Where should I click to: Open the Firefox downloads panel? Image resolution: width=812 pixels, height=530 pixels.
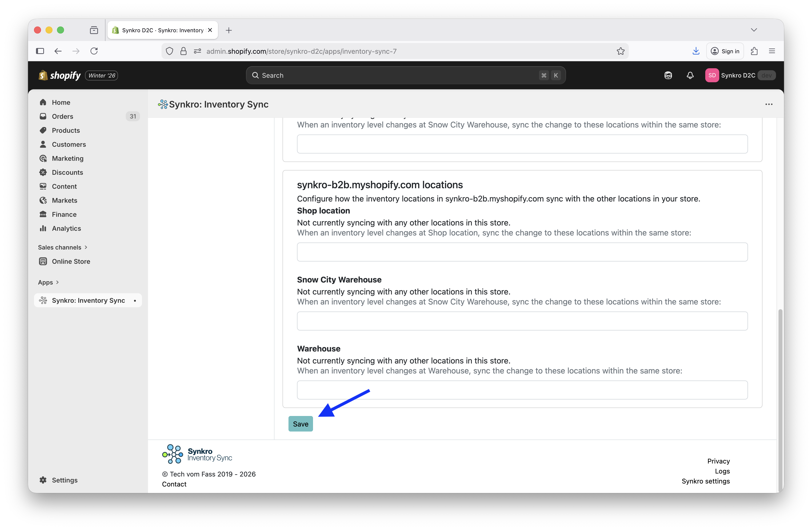[696, 51]
